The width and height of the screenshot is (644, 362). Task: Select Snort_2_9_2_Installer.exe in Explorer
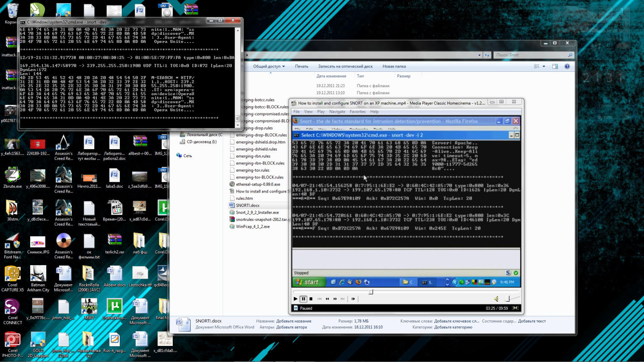(257, 212)
